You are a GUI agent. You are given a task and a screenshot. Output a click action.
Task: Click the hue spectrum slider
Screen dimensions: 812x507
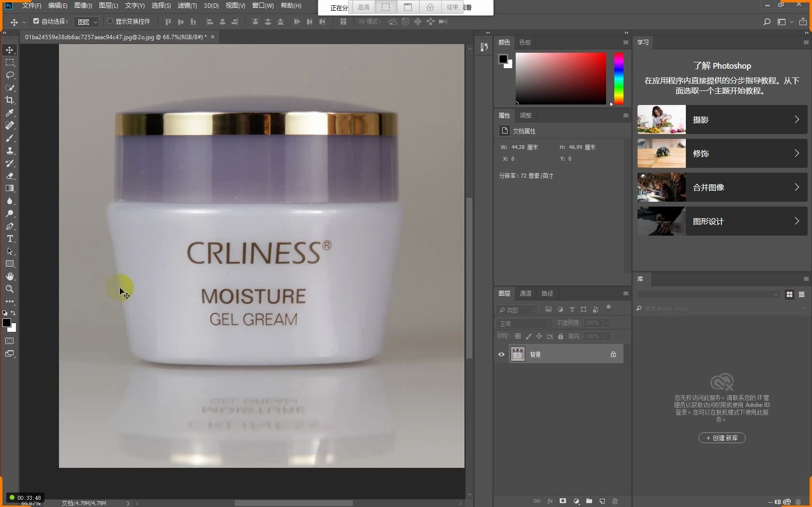tap(619, 78)
